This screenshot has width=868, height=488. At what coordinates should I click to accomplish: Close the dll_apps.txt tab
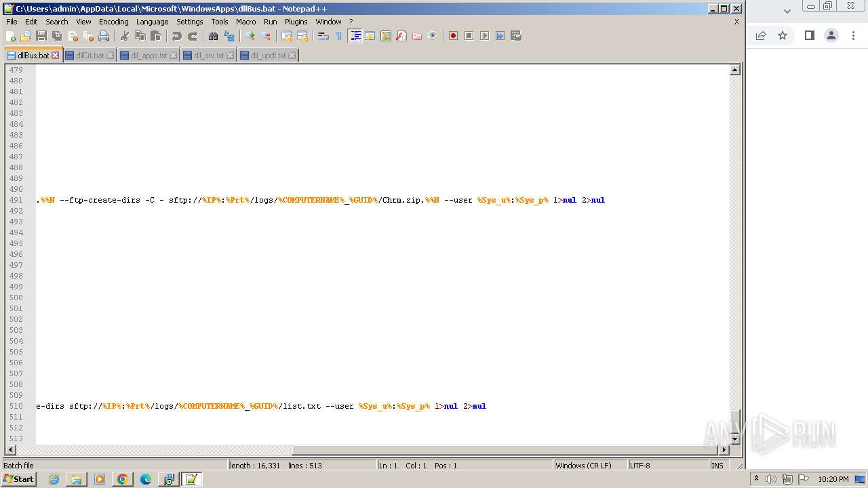coord(173,56)
